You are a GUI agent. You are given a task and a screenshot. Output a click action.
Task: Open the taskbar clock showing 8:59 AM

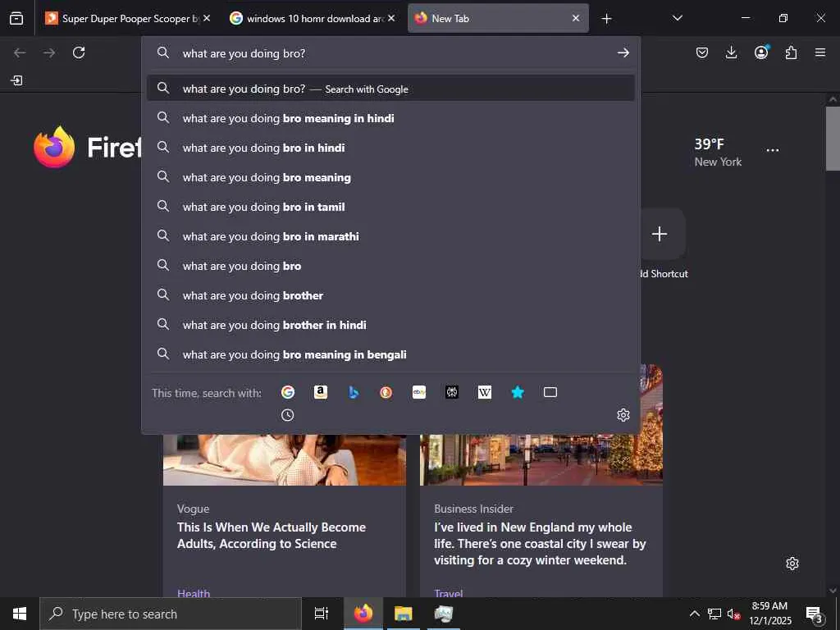(x=769, y=614)
